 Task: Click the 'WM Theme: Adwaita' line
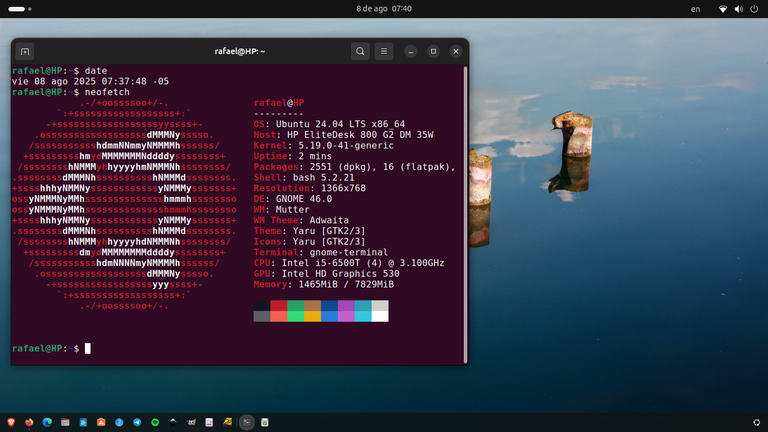tap(301, 220)
